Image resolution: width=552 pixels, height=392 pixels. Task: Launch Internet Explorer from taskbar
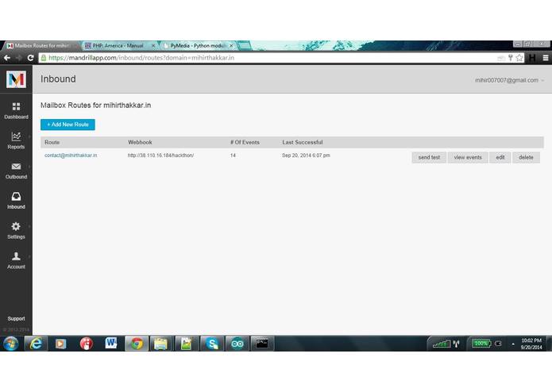36,344
